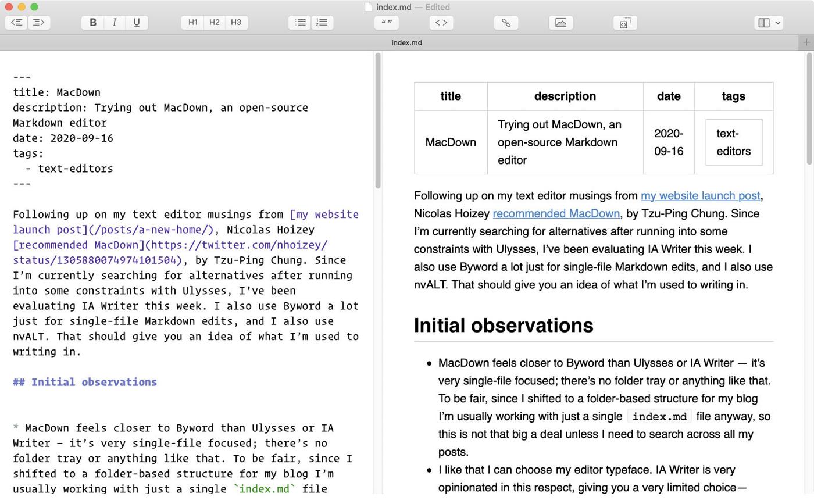Shift selected text left with outdent icon

coord(16,23)
